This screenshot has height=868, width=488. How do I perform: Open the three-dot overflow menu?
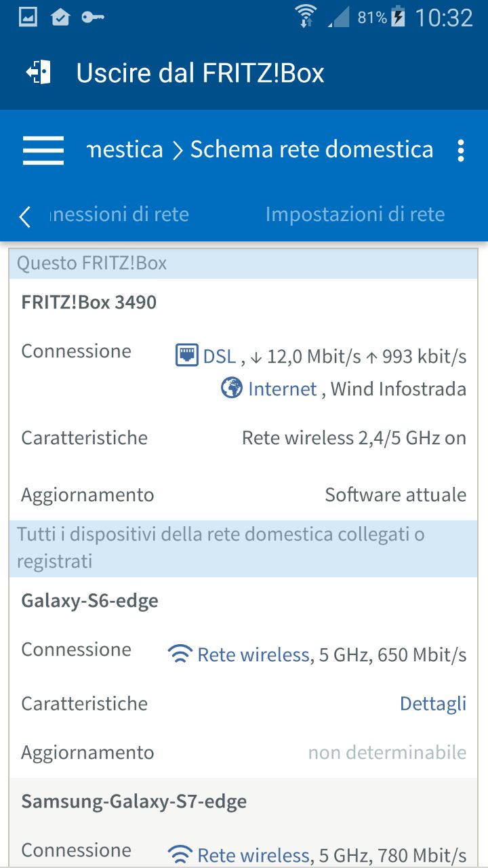point(461,151)
